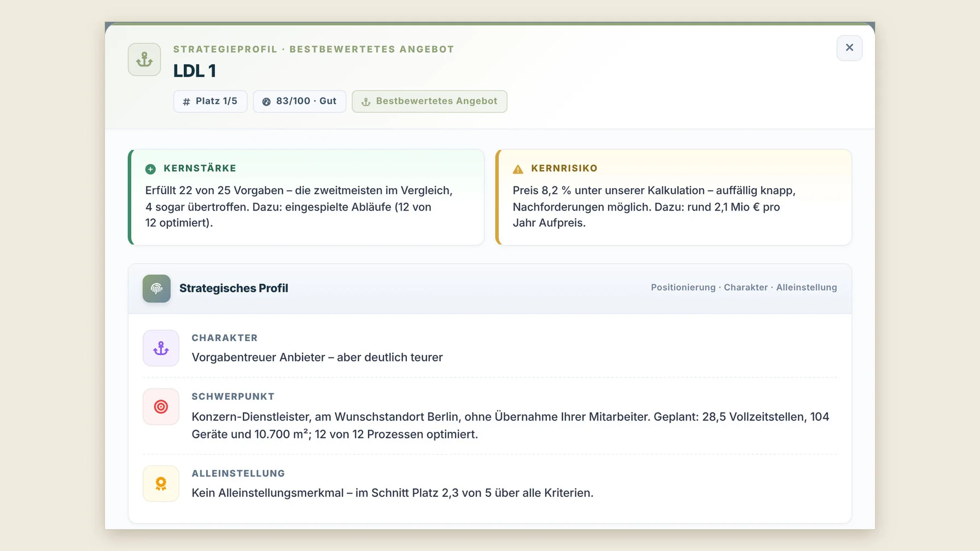Click the 'Preis 8,2 % unter unserer Kalkulation' text
Image resolution: width=980 pixels, height=551 pixels.
654,207
